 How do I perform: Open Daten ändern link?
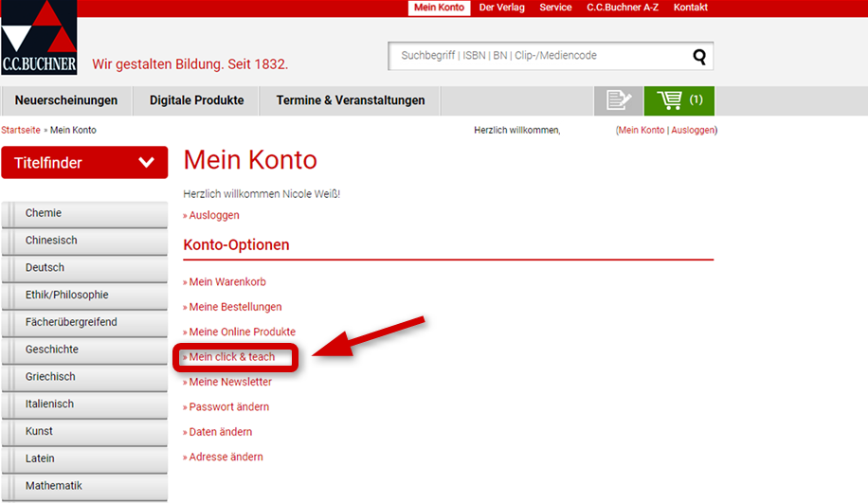coord(221,432)
